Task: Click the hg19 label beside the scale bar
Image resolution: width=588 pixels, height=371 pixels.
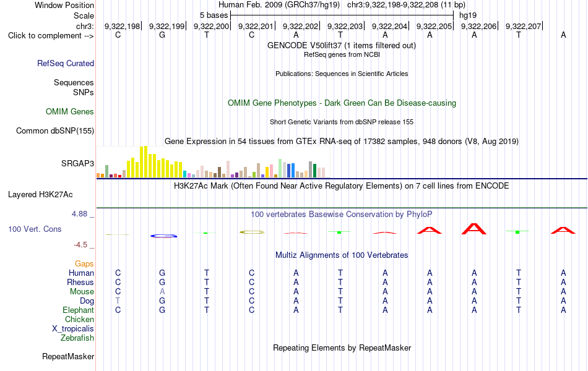Action: tap(468, 15)
